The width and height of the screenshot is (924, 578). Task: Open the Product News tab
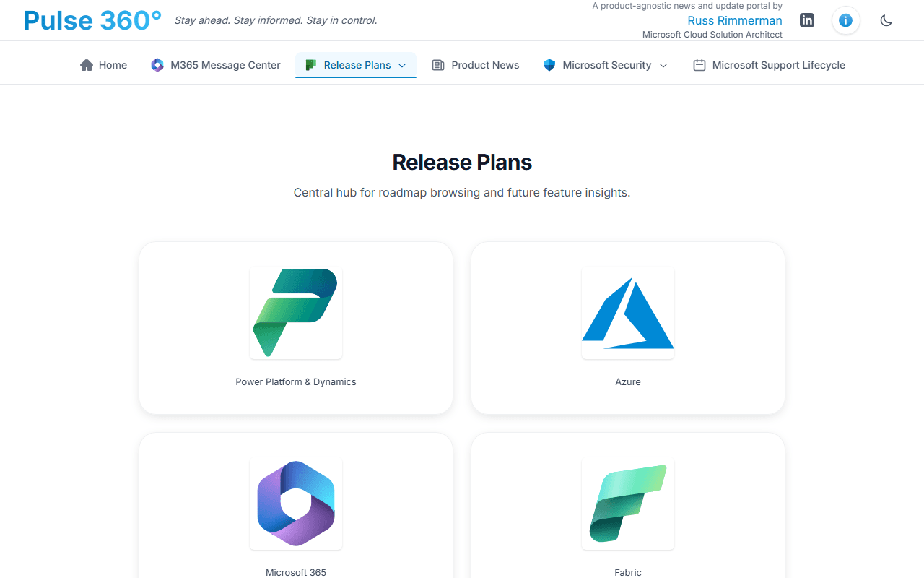pos(476,65)
